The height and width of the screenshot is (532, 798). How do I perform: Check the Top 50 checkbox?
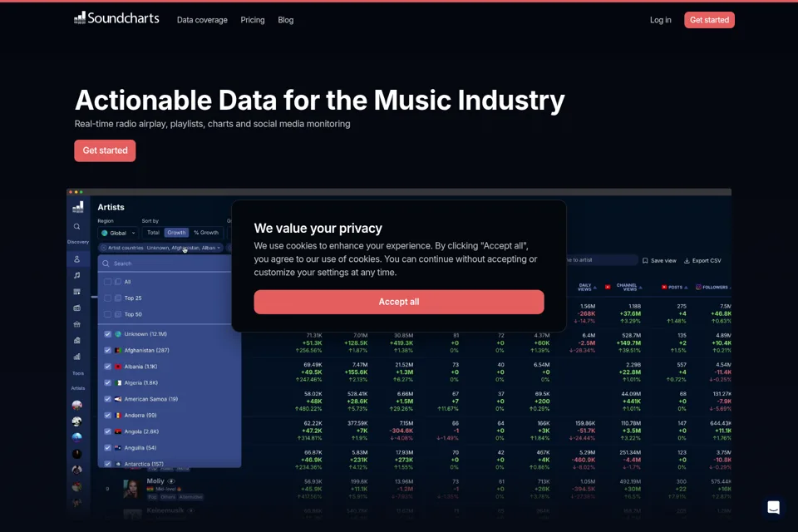coord(107,314)
